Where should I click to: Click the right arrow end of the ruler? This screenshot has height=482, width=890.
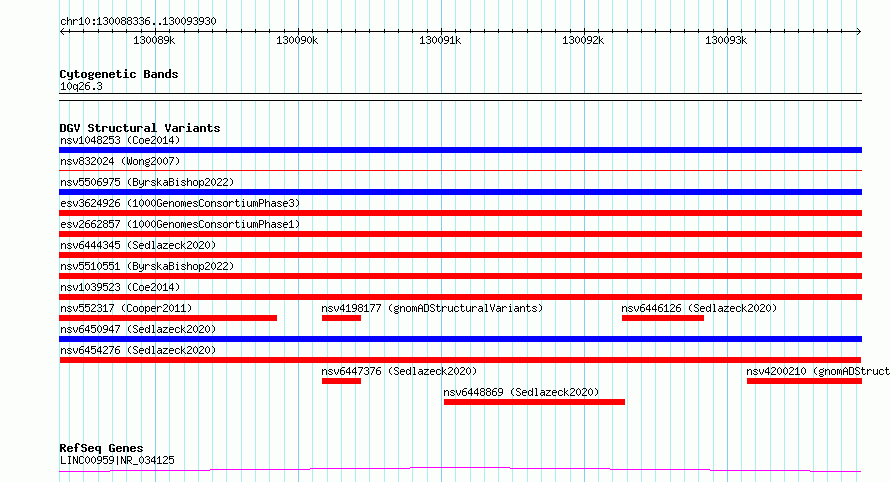(858, 31)
